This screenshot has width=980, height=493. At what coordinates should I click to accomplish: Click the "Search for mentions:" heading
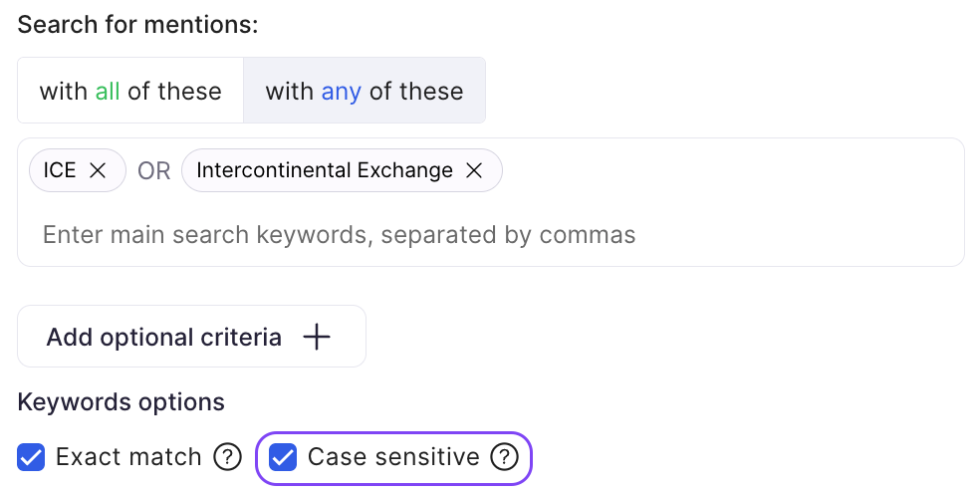tap(137, 24)
